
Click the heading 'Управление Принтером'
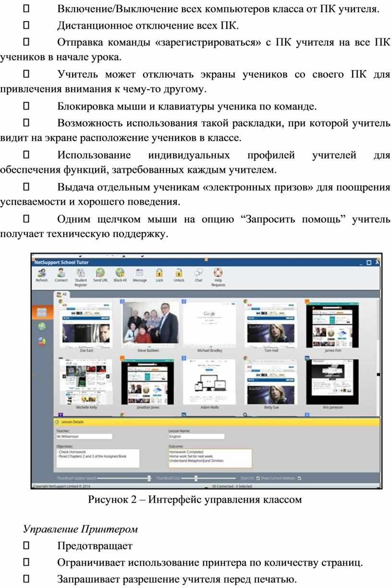tap(81, 529)
